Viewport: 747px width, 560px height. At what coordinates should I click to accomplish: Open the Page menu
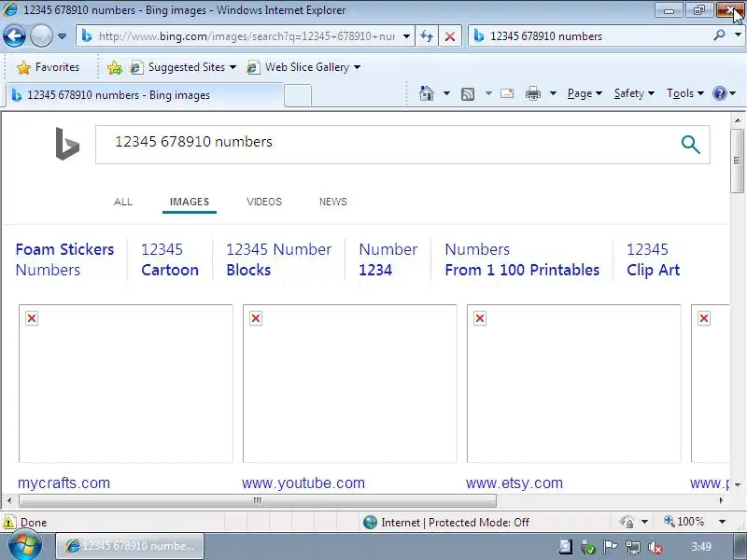tap(585, 93)
